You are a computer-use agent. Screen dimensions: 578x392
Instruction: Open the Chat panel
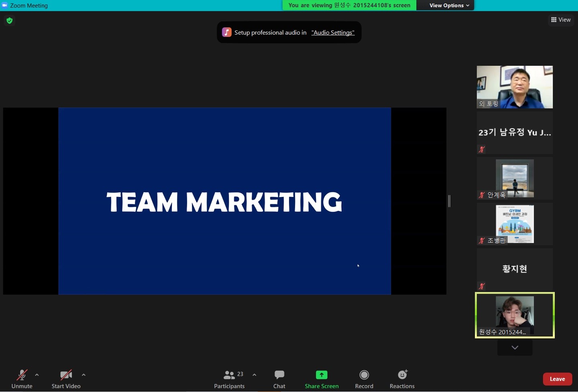pyautogui.click(x=279, y=375)
